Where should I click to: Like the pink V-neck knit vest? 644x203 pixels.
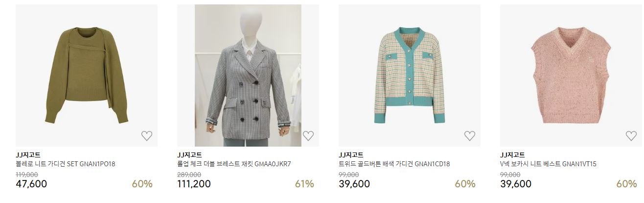coord(631,136)
